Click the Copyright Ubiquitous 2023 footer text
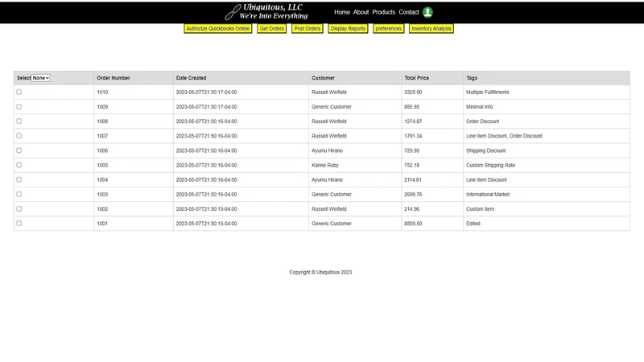 click(320, 272)
